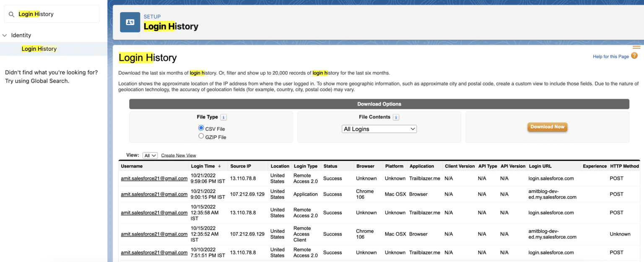The height and width of the screenshot is (262, 644).
Task: Open the View dropdown set to All
Action: point(150,156)
